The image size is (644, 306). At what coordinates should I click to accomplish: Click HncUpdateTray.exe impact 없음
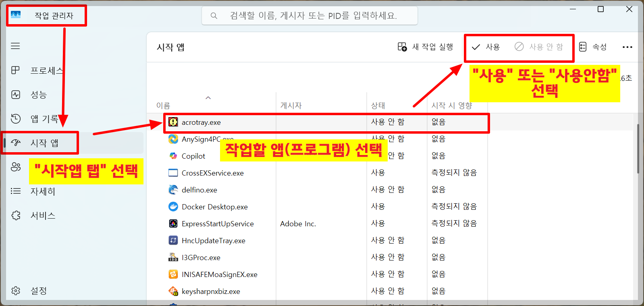click(438, 240)
